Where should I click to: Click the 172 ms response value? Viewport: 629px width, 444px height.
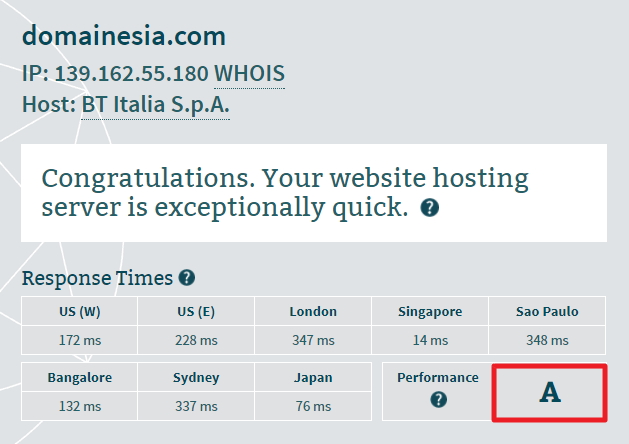coord(79,340)
